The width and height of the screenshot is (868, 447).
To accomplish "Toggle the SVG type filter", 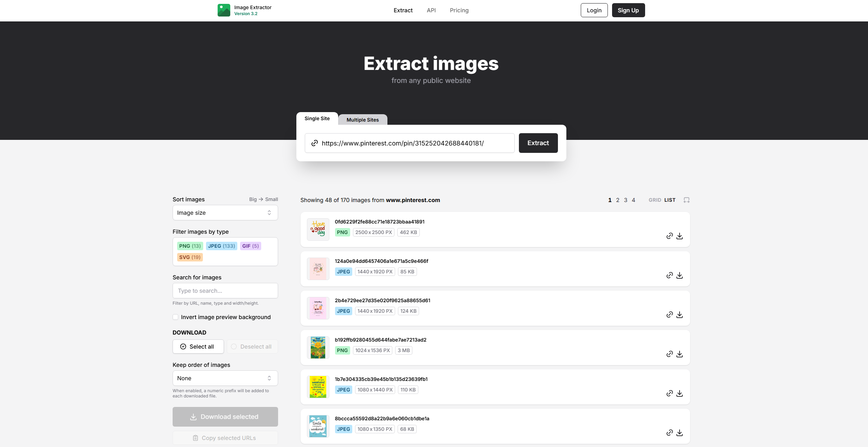I will click(190, 257).
